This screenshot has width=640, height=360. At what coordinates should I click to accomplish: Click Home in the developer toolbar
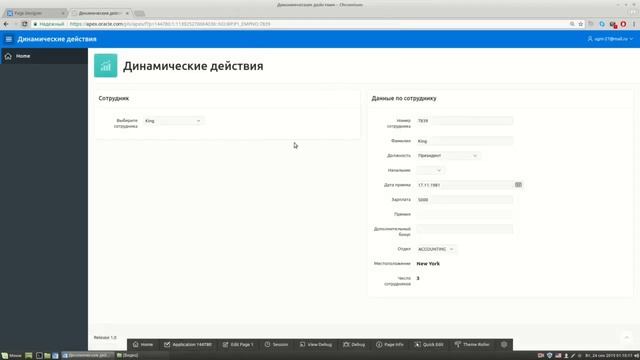tap(143, 344)
